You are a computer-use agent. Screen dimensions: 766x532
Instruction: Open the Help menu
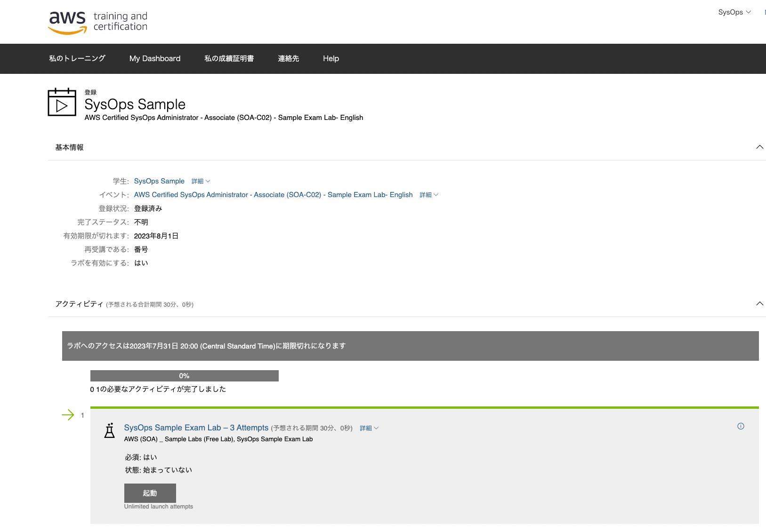pyautogui.click(x=331, y=58)
